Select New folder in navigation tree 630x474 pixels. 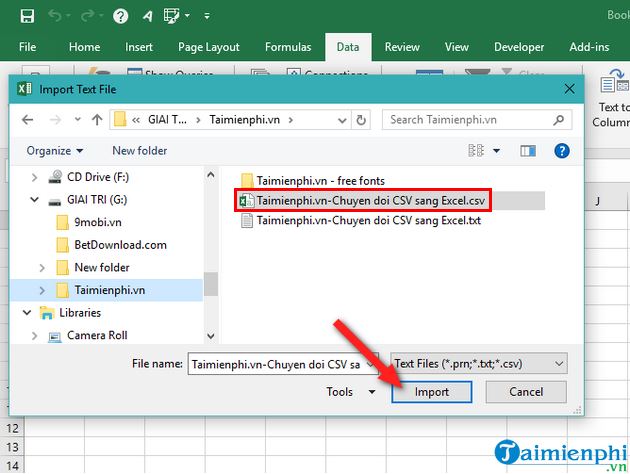tap(102, 268)
